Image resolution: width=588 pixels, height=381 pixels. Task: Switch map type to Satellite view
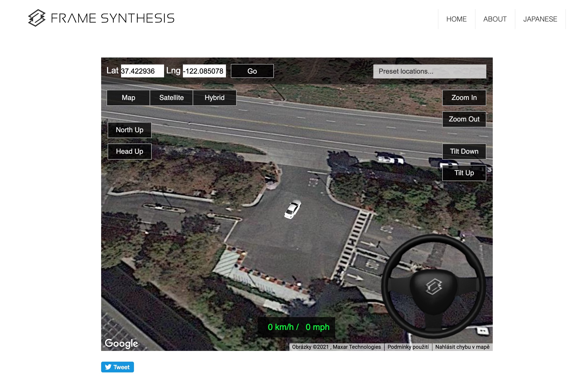171,98
